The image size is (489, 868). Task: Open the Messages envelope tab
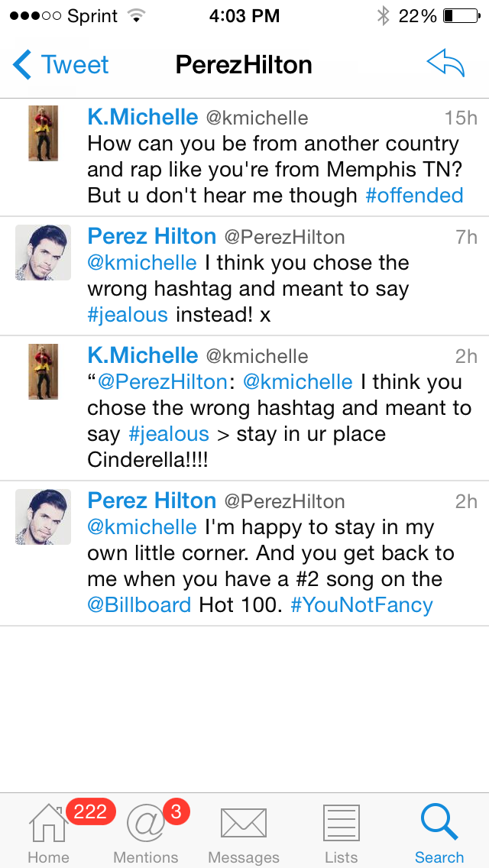click(243, 833)
